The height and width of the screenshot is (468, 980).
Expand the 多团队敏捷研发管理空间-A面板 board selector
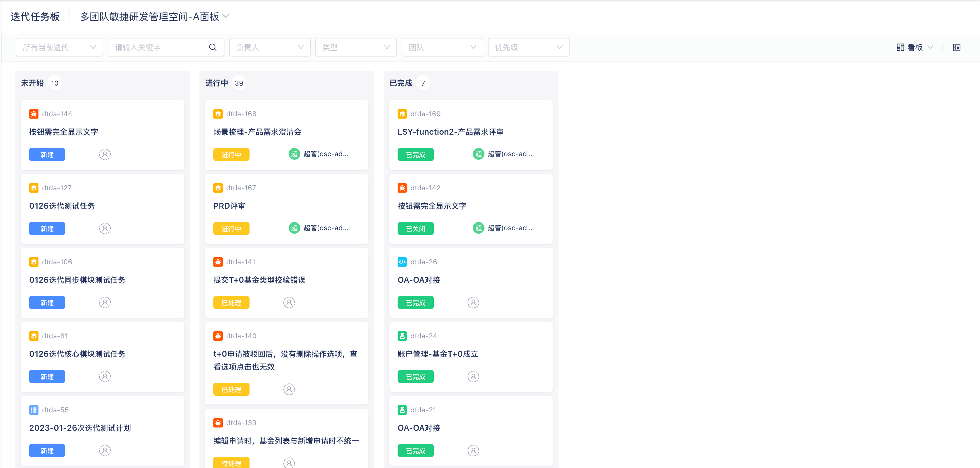tap(155, 16)
